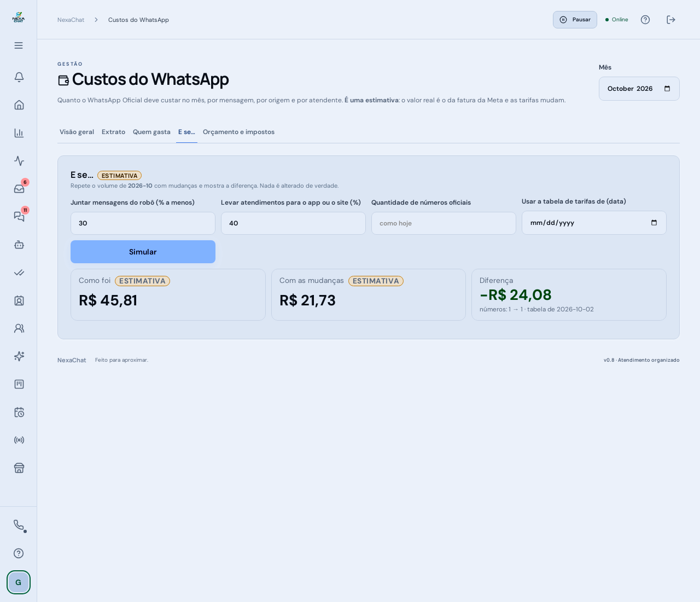Open the notifications bell in sidebar

[x=19, y=77]
